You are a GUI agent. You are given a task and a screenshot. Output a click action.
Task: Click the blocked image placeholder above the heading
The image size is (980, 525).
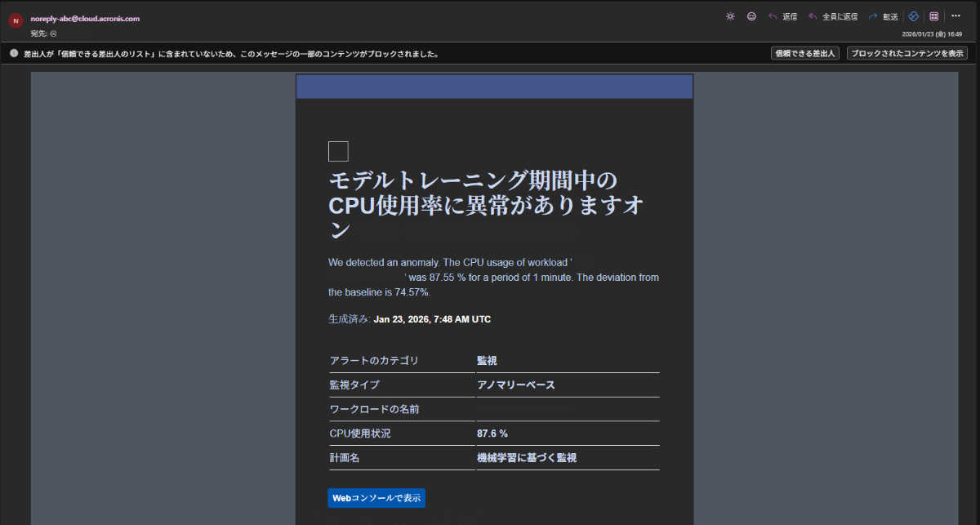click(338, 151)
